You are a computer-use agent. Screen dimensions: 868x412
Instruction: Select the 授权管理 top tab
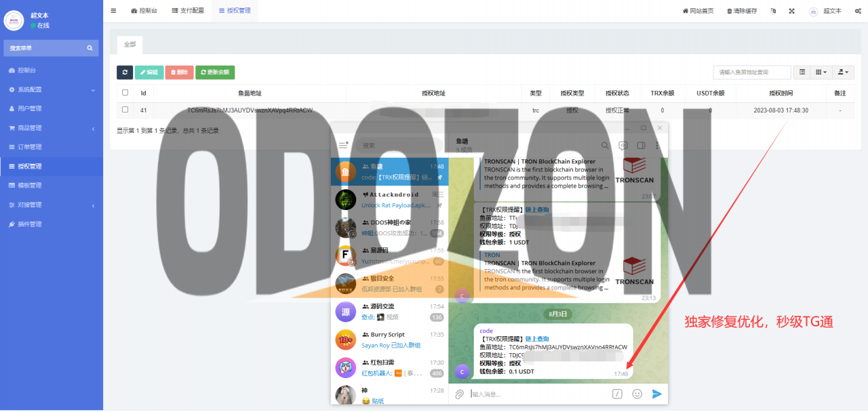235,11
